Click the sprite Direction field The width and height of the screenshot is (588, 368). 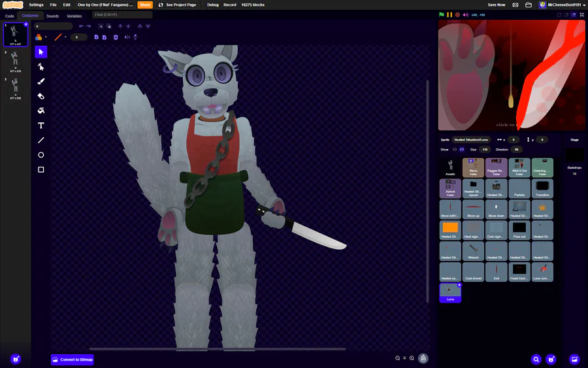tap(516, 149)
